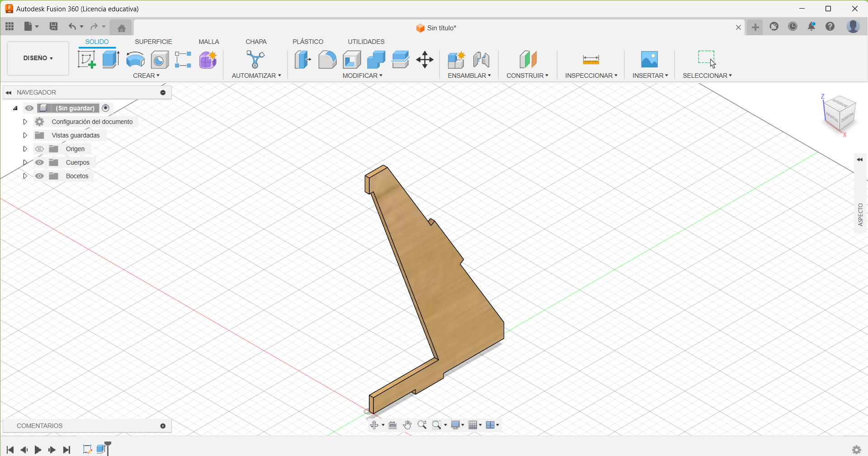Click the Look At icon
This screenshot has width=868, height=456.
click(x=392, y=425)
